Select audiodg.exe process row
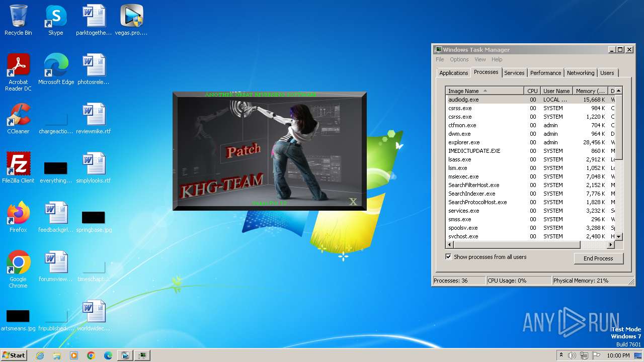Image resolution: width=644 pixels, height=362 pixels. 530,100
